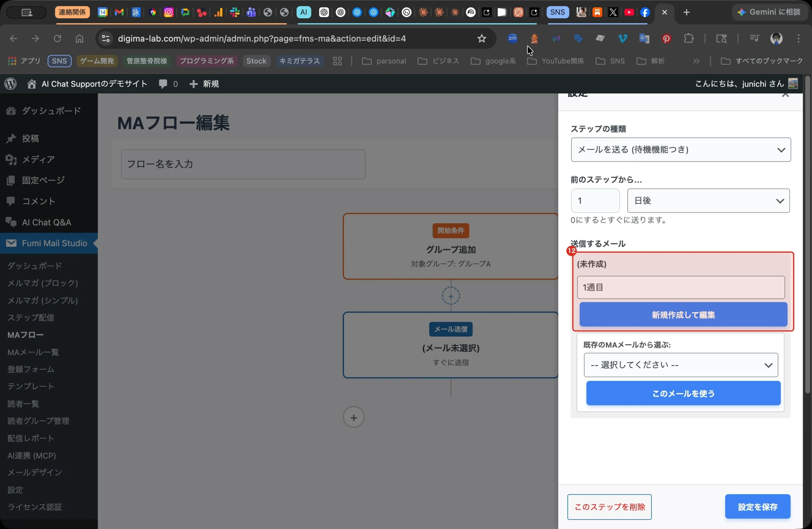Click the フロー名を入力 field

point(243,164)
